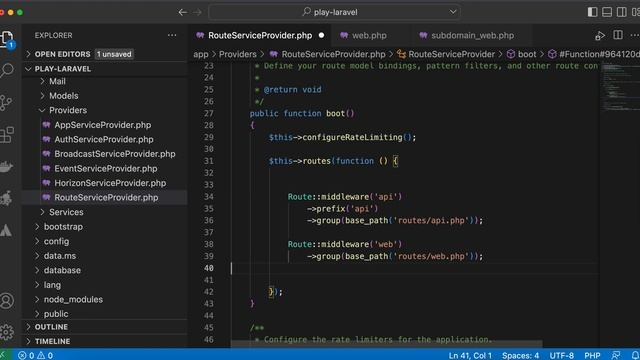This screenshot has height=360, width=640.
Task: Click the Providers breadcrumb segment
Action: point(238,54)
